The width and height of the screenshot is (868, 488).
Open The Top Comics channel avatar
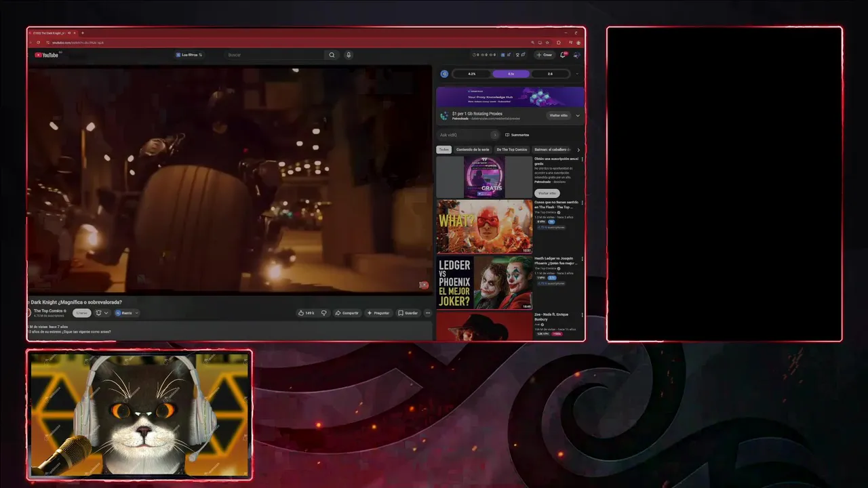click(29, 312)
